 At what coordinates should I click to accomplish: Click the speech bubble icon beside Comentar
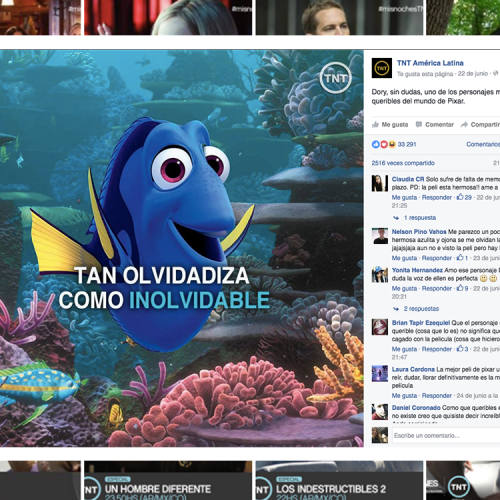[419, 125]
